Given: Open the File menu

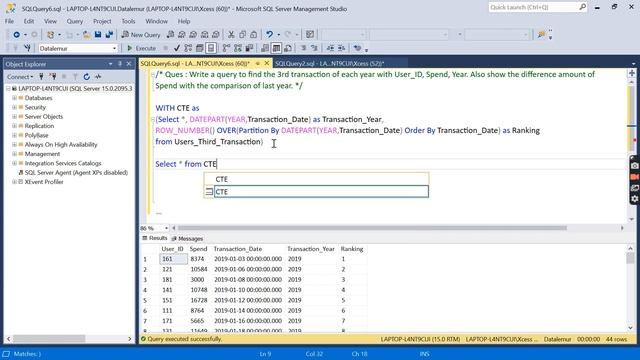Looking at the screenshot, I should [9, 21].
